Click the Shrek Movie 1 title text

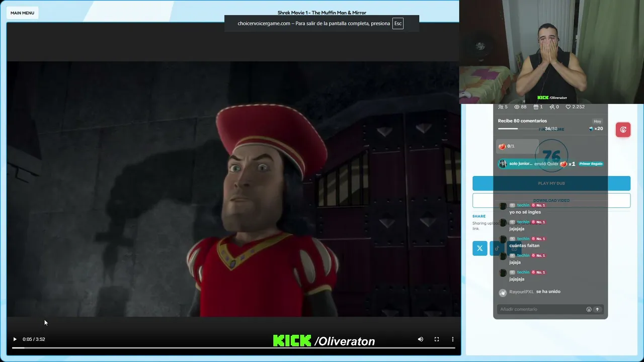pos(322,13)
